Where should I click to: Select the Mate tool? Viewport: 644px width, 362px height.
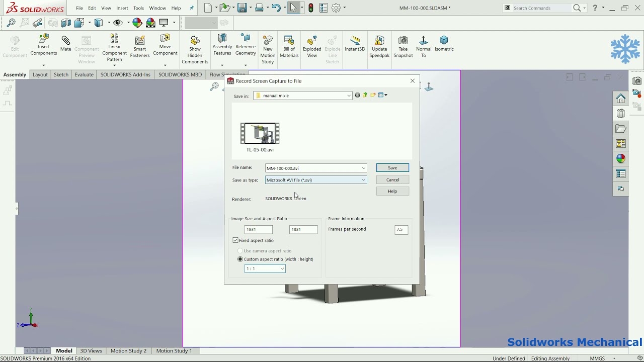pyautogui.click(x=66, y=44)
